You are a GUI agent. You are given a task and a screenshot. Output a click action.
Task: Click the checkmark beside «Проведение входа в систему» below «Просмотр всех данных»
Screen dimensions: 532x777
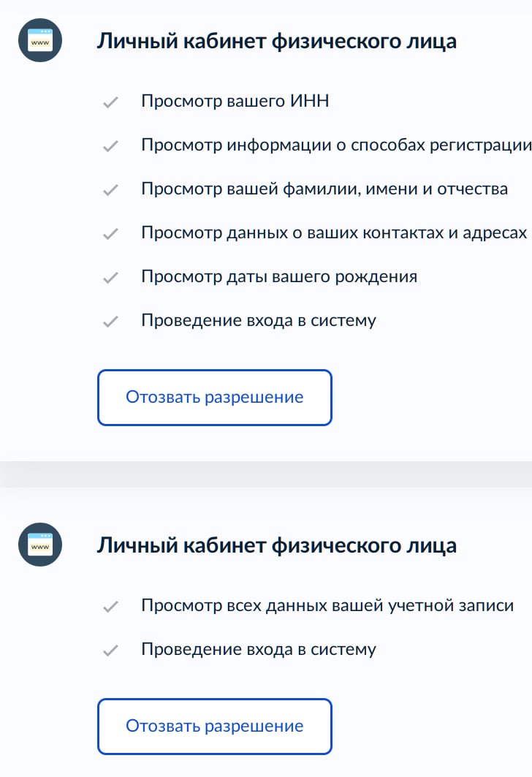coord(110,651)
